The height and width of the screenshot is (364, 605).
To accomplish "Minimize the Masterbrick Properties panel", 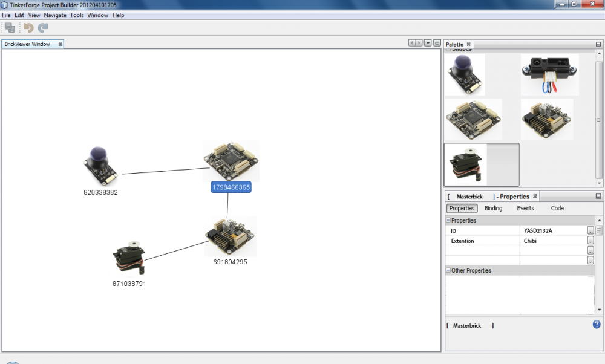I will pos(598,197).
